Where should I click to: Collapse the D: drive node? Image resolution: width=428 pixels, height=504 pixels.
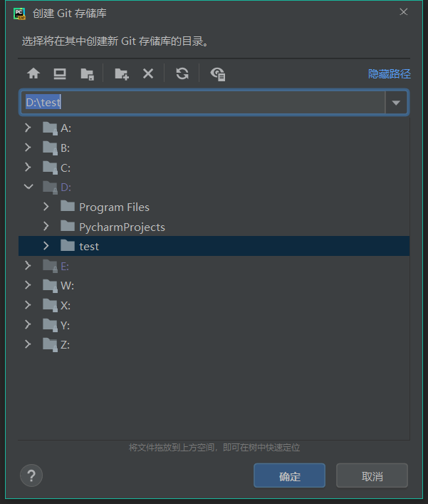28,187
